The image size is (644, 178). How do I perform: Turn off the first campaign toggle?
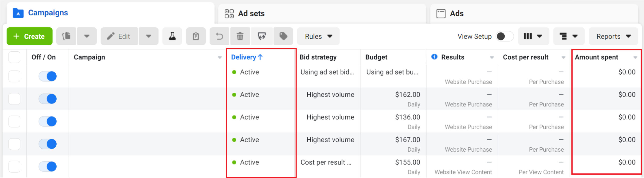(48, 76)
